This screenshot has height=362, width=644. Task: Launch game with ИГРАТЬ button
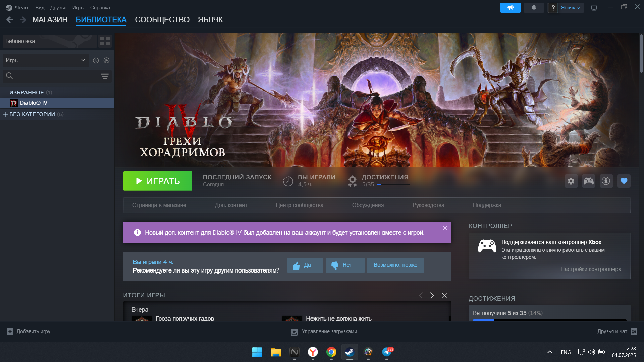(x=158, y=181)
